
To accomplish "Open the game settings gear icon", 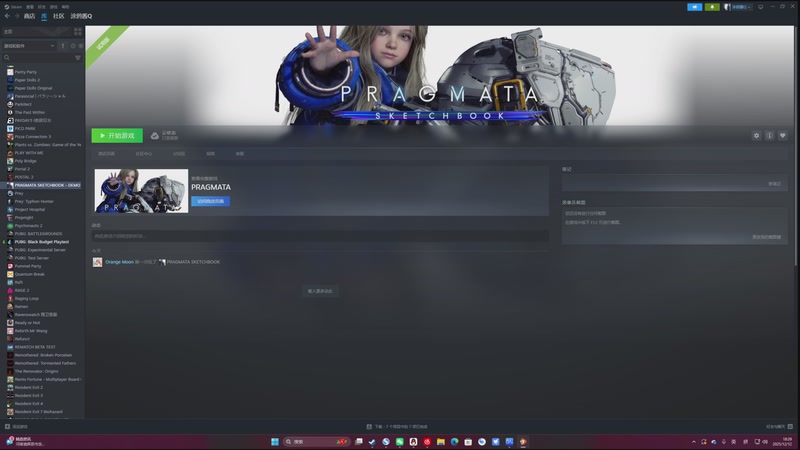I will pos(756,136).
